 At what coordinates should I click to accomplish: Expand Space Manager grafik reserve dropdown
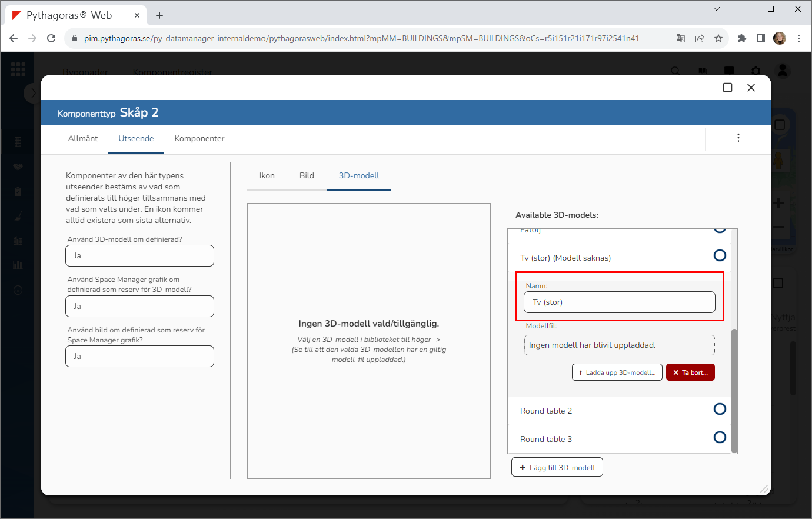(x=139, y=306)
